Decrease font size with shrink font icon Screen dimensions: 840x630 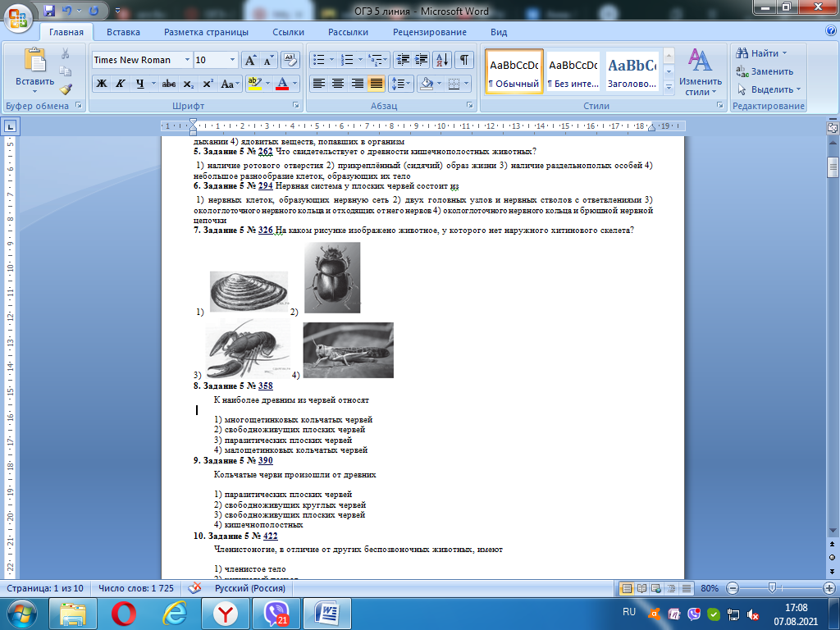(267, 60)
